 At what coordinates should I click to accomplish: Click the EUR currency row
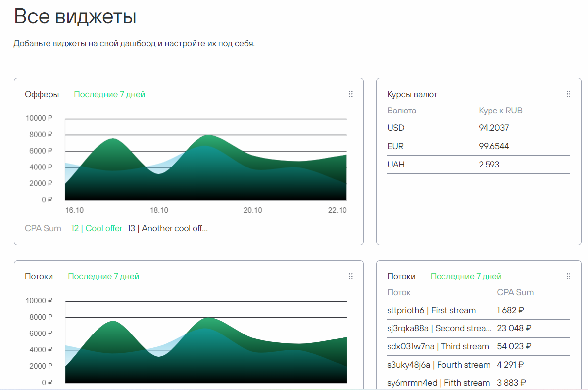(x=479, y=146)
